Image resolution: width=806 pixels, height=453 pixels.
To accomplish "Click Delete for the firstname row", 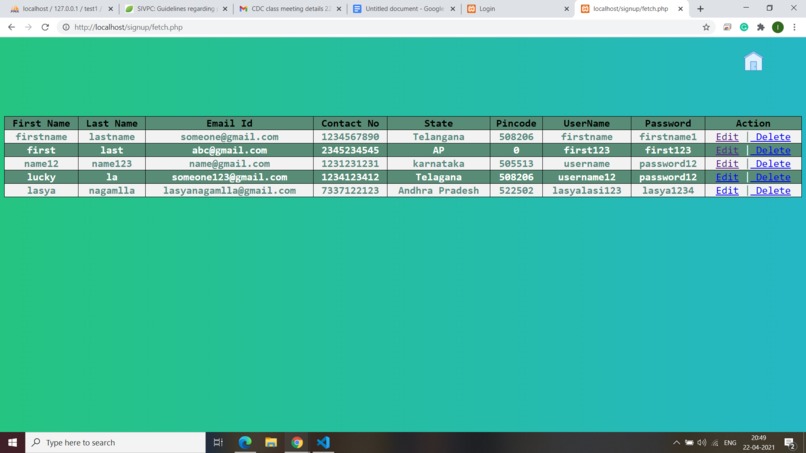I will [x=771, y=137].
